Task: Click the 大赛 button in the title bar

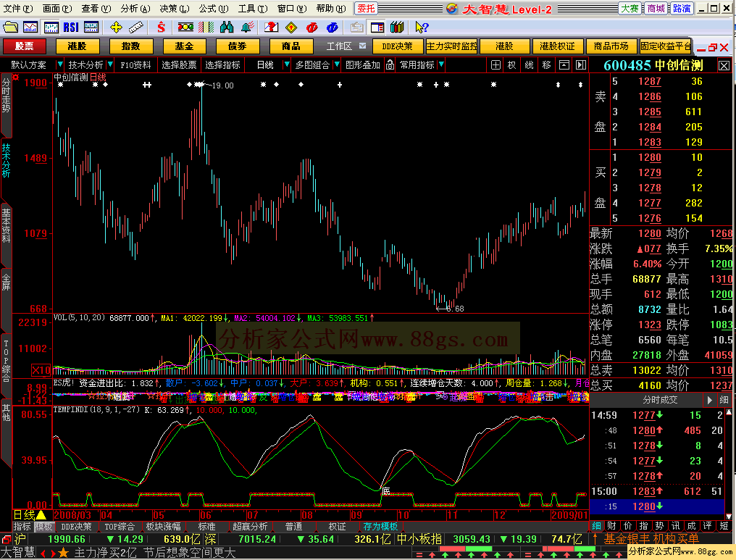Action: 630,9
